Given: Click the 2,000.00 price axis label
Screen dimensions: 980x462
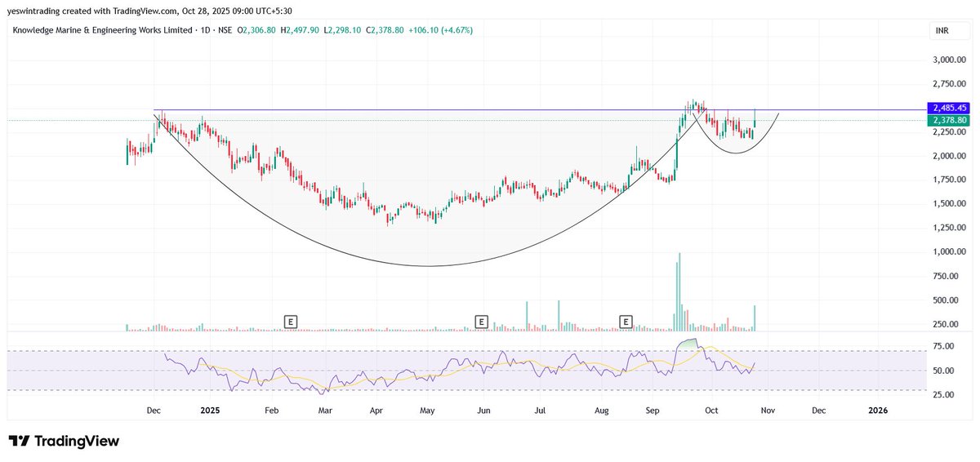Looking at the screenshot, I should [x=951, y=156].
